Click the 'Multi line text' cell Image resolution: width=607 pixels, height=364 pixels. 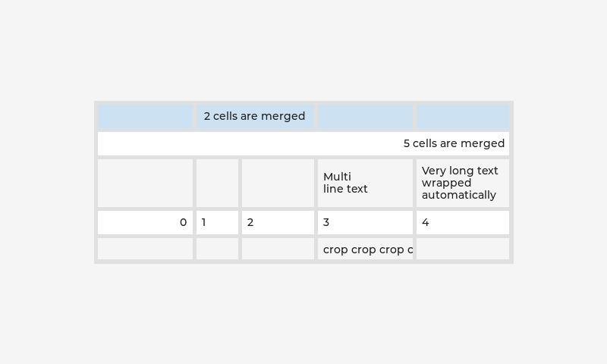click(x=365, y=183)
